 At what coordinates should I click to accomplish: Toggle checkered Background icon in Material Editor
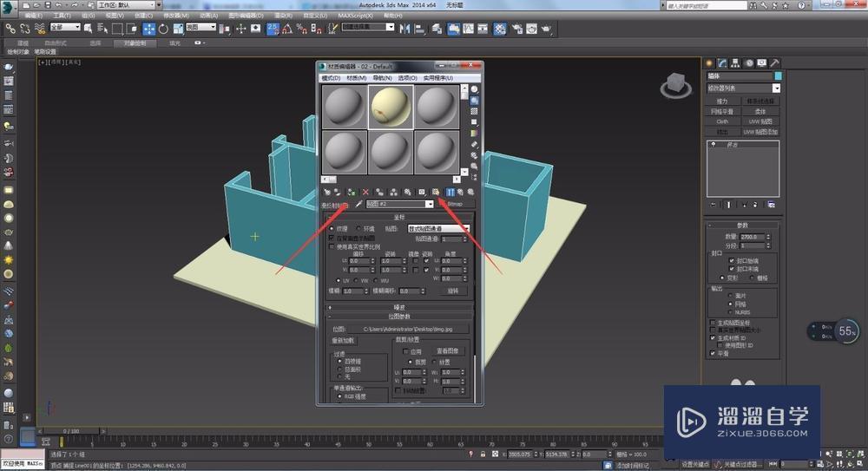475,112
